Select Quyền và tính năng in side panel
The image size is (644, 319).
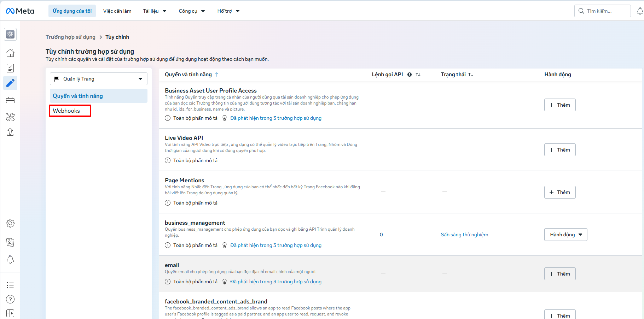click(x=99, y=96)
